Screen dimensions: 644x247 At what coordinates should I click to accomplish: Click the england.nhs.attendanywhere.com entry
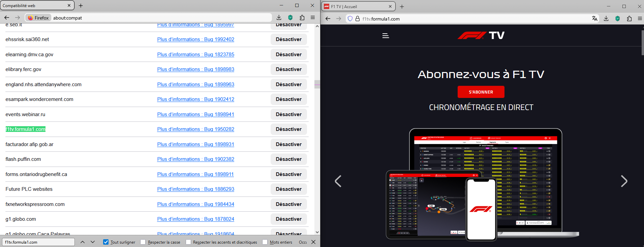[x=43, y=84]
